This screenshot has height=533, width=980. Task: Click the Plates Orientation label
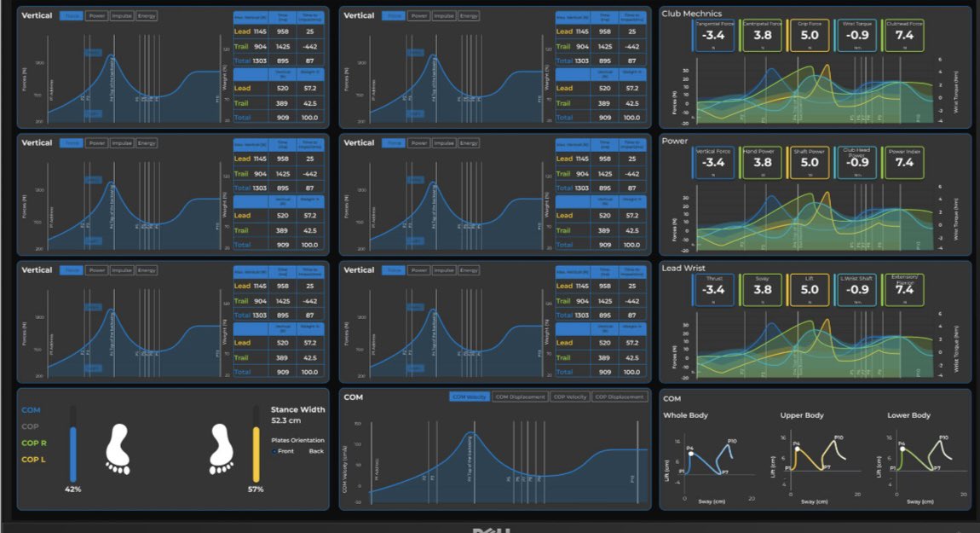297,440
